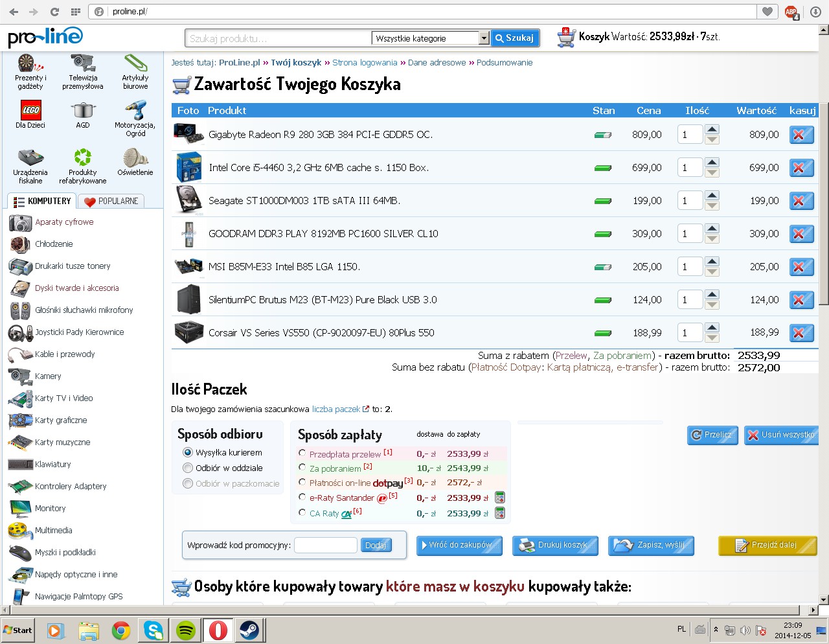Open Santander installment calculator icon
Viewport: 829px width, 644px height.
tap(499, 498)
